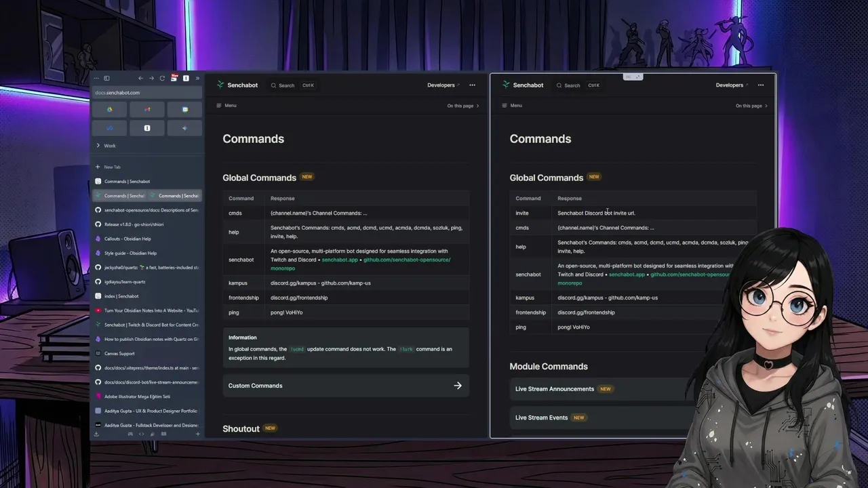This screenshot has height=488, width=868.
Task: Open Developers link in right pane
Action: [732, 85]
